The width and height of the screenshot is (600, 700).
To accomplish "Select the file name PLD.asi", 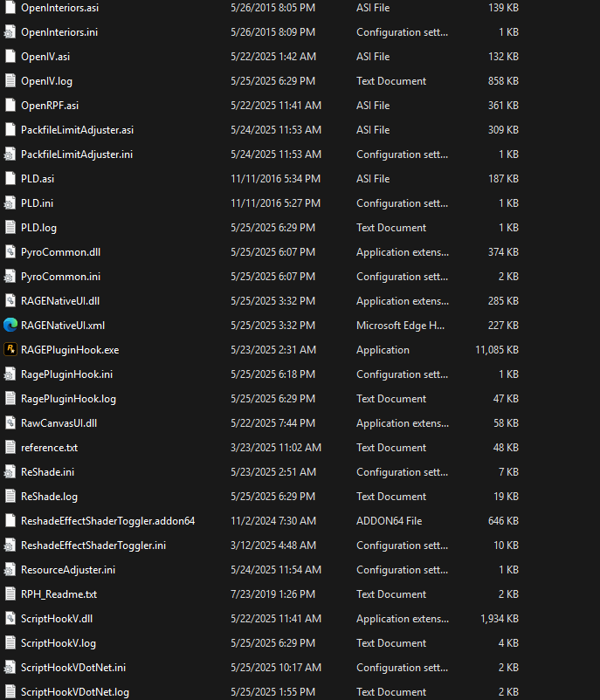I will click(x=38, y=179).
